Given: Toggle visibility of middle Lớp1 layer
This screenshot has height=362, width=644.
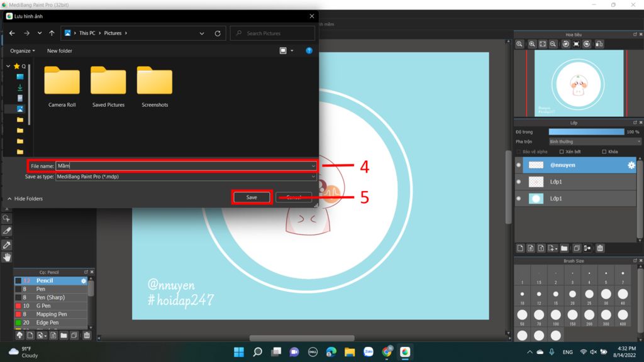Looking at the screenshot, I should point(519,182).
